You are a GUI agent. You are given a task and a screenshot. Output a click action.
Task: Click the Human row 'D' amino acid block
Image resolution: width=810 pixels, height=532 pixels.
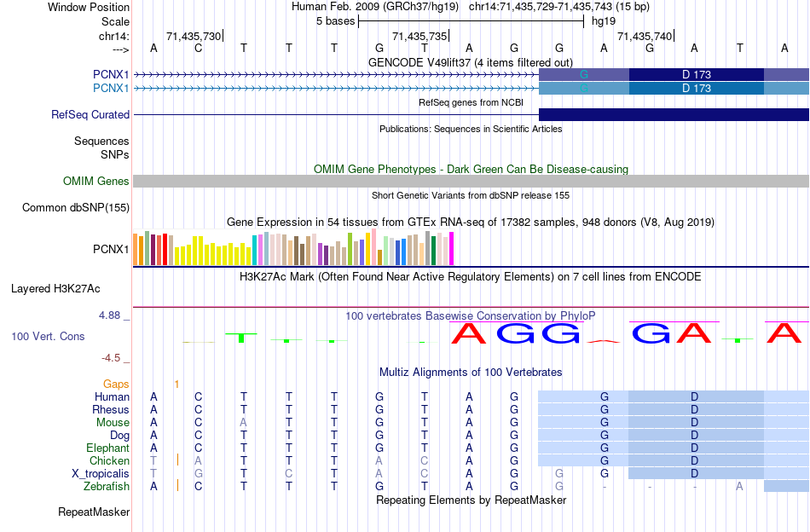point(696,396)
